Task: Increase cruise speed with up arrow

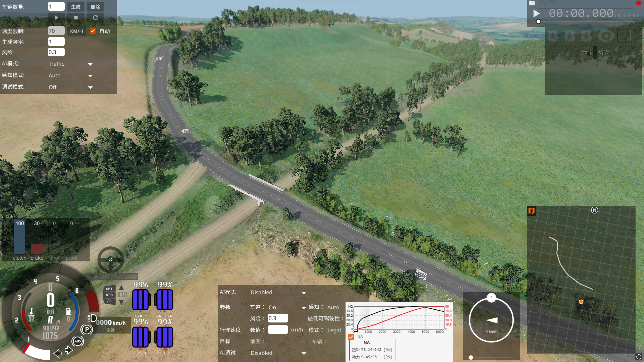Action: [122, 288]
